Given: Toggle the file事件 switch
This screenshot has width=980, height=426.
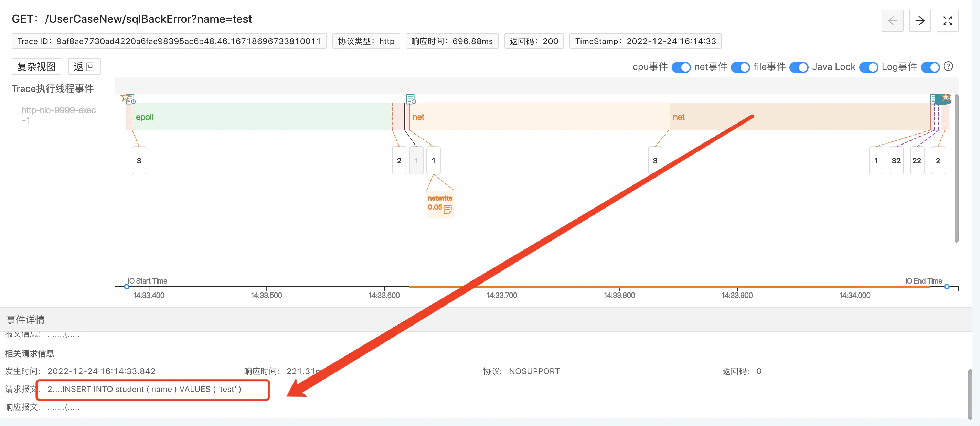Looking at the screenshot, I should (x=799, y=67).
